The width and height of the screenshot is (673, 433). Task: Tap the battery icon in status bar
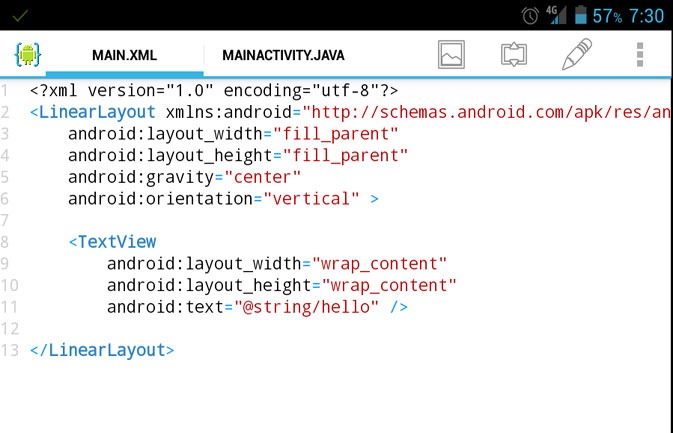click(x=581, y=15)
